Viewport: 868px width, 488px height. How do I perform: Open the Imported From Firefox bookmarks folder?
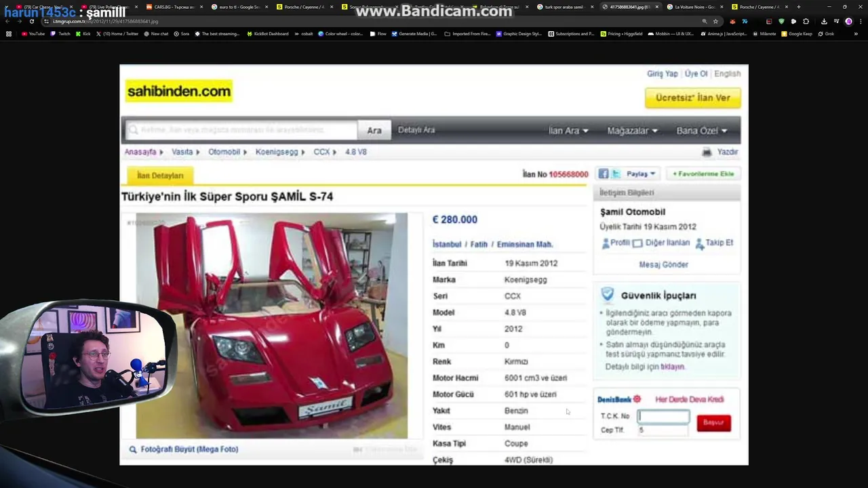[x=468, y=34]
